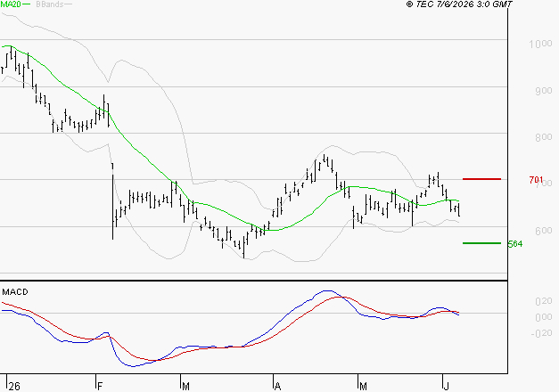Click the BBands legend label
This screenshot has width=559, height=392.
[50, 4]
